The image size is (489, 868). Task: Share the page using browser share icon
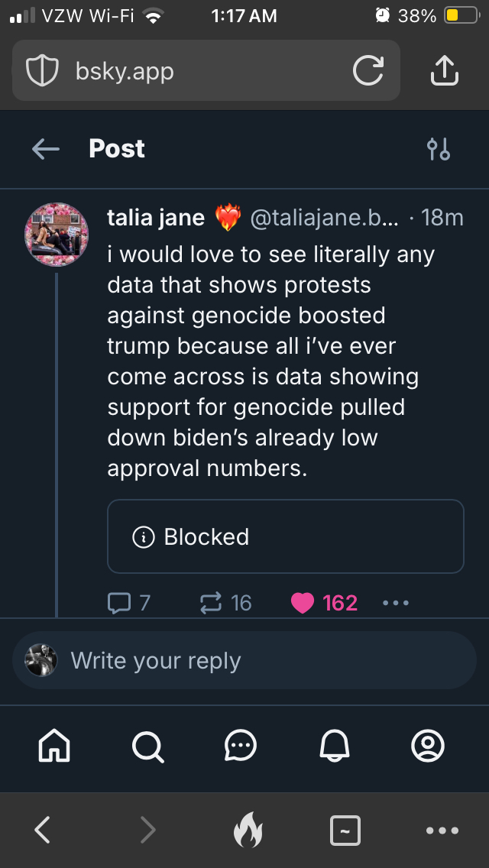(444, 71)
